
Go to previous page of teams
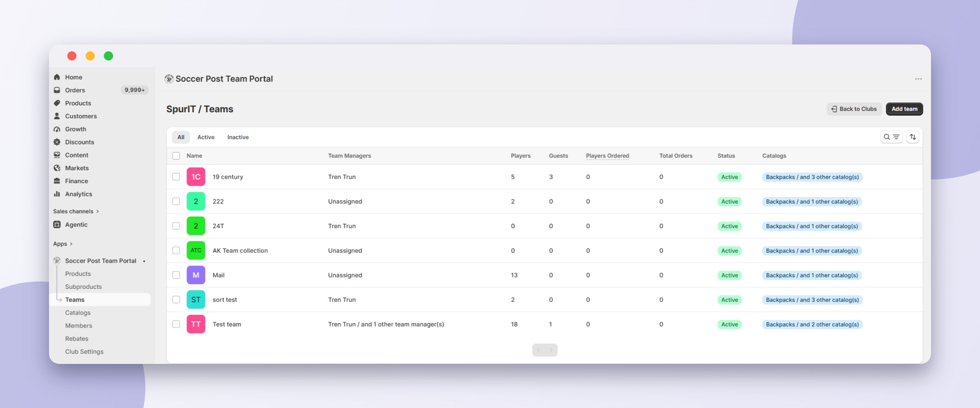539,350
